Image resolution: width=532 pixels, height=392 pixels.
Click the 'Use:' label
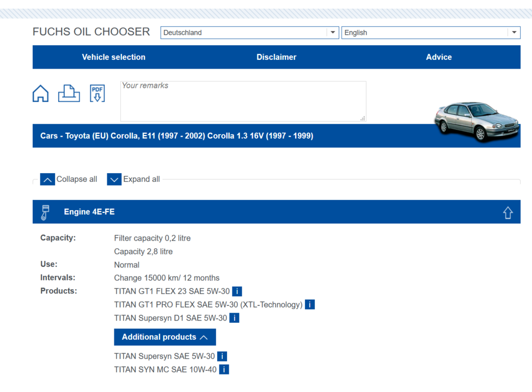(x=49, y=264)
